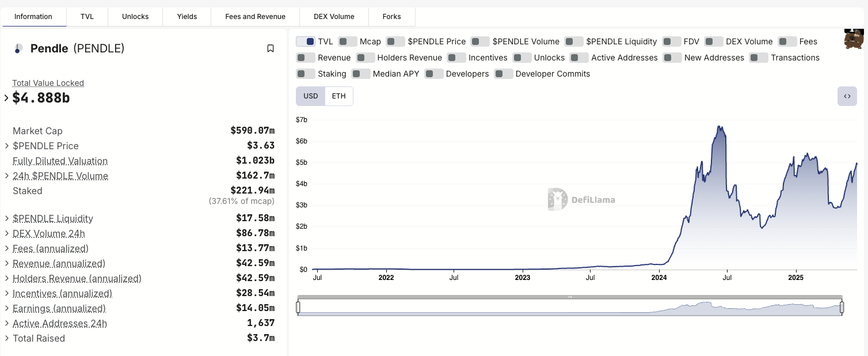This screenshot has width=868, height=356.
Task: Enable the Incentives toggle
Action: point(456,58)
